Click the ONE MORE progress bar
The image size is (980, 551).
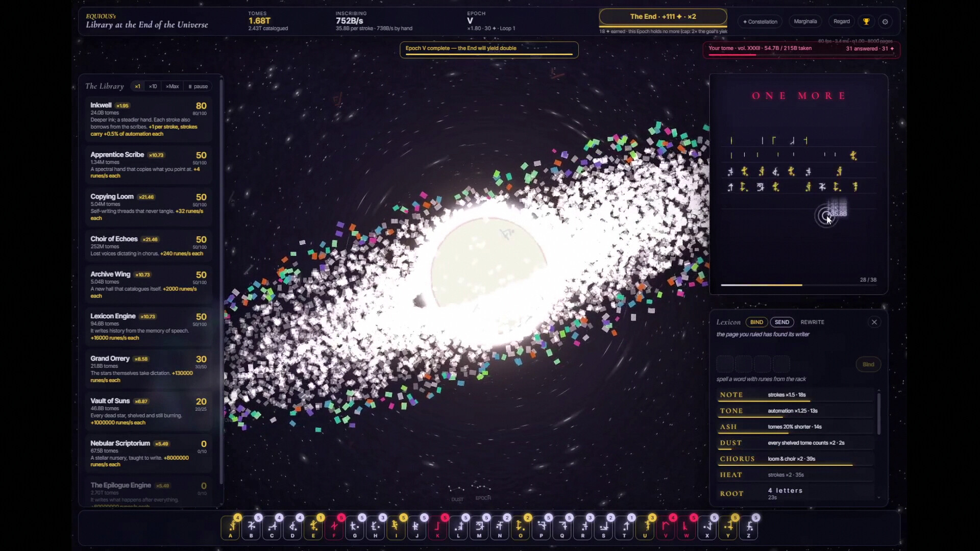[798, 285]
